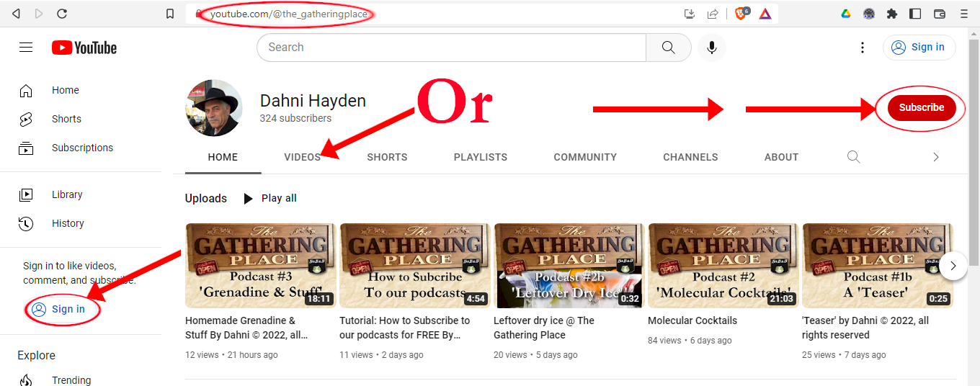Click the lock icon in address bar
980x386 pixels.
point(199,14)
